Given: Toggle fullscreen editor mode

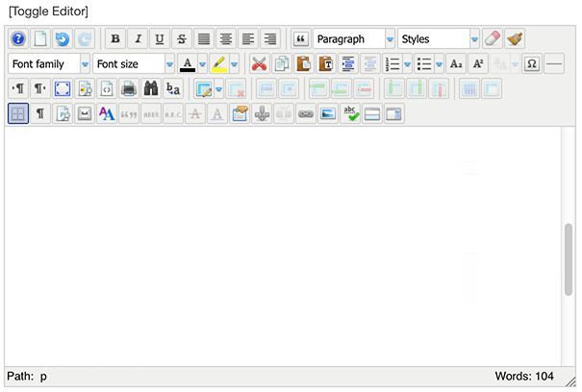Looking at the screenshot, I should [x=63, y=88].
